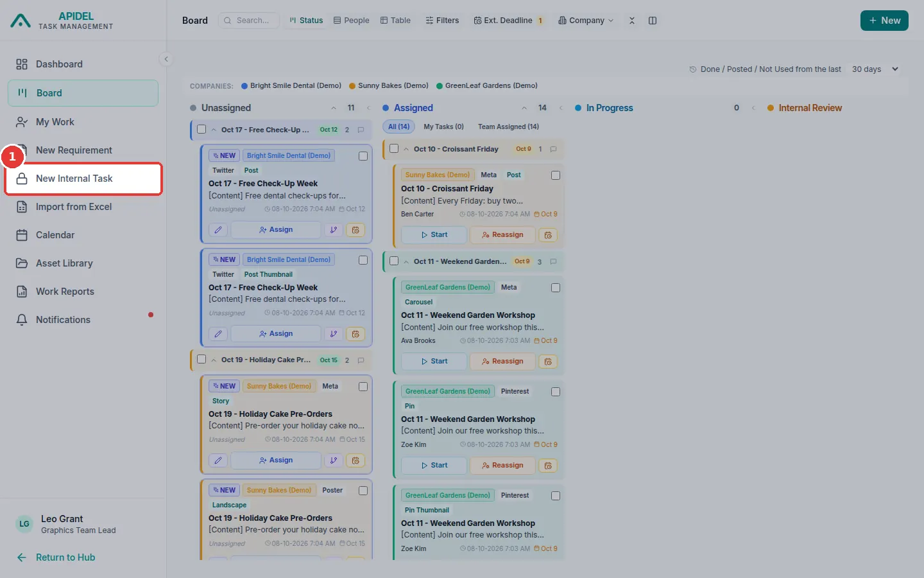Screen dimensions: 924x578
Task: Open the Filters button in the toolbar
Action: [x=442, y=21]
